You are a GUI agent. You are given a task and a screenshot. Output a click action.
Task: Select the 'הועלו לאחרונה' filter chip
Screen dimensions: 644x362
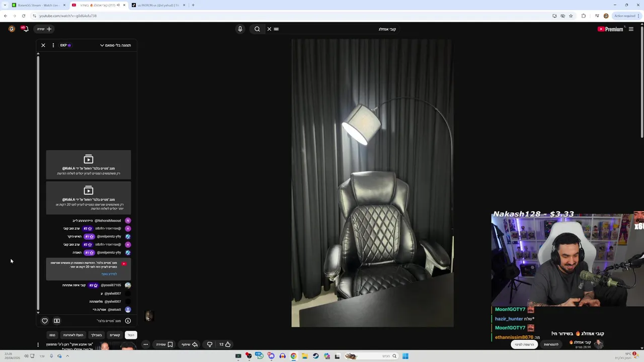click(73, 335)
